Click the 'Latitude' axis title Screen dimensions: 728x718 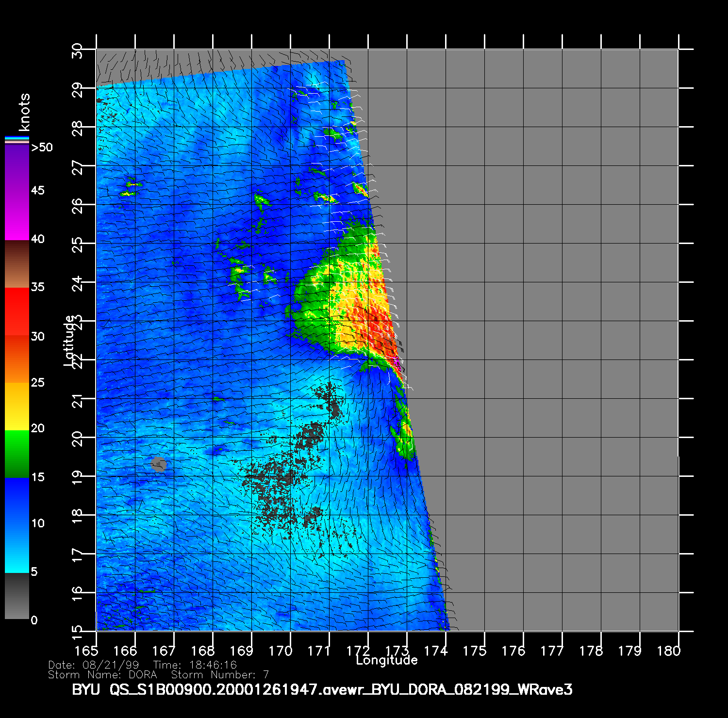(69, 340)
